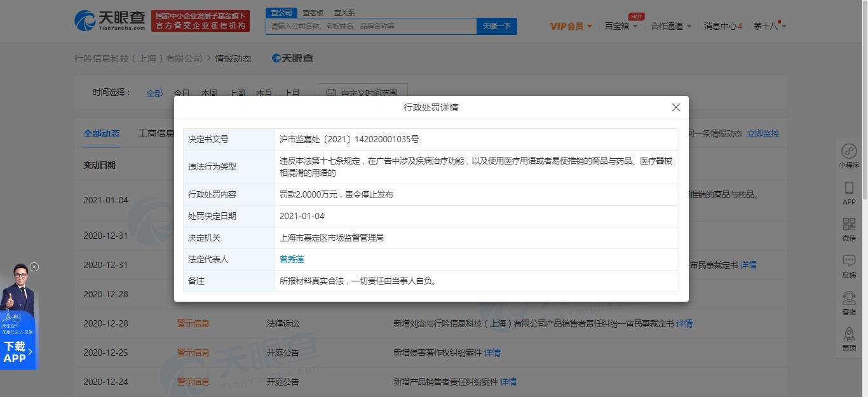Expand the 百宝箱 dropdown menu
Screen dimensions: 868x397
621,26
